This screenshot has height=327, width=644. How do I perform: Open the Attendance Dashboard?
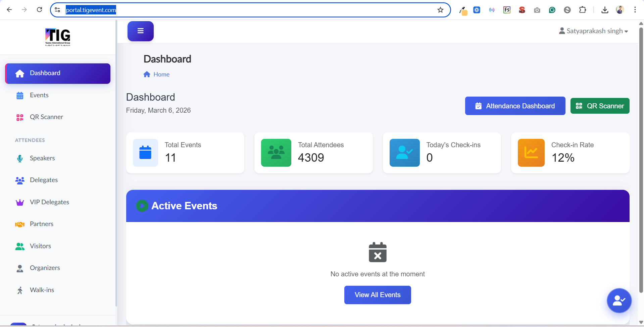click(515, 106)
